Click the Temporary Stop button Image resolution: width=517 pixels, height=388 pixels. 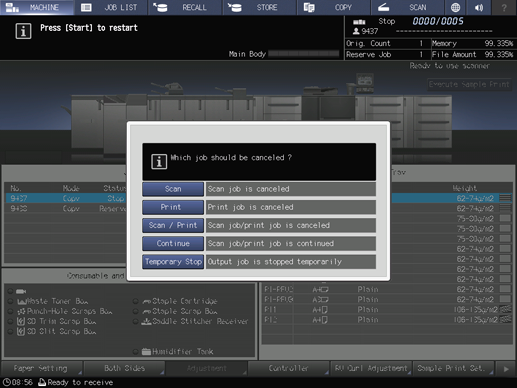coord(173,262)
